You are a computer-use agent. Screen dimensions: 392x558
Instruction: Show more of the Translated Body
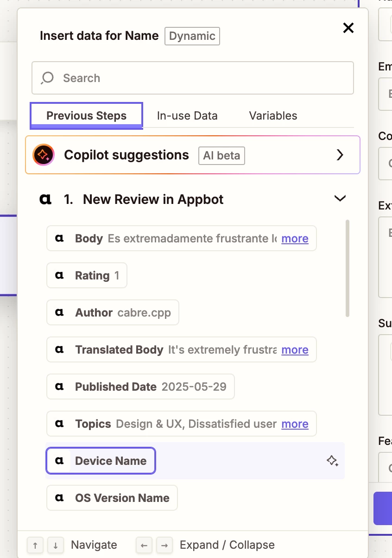coord(295,350)
